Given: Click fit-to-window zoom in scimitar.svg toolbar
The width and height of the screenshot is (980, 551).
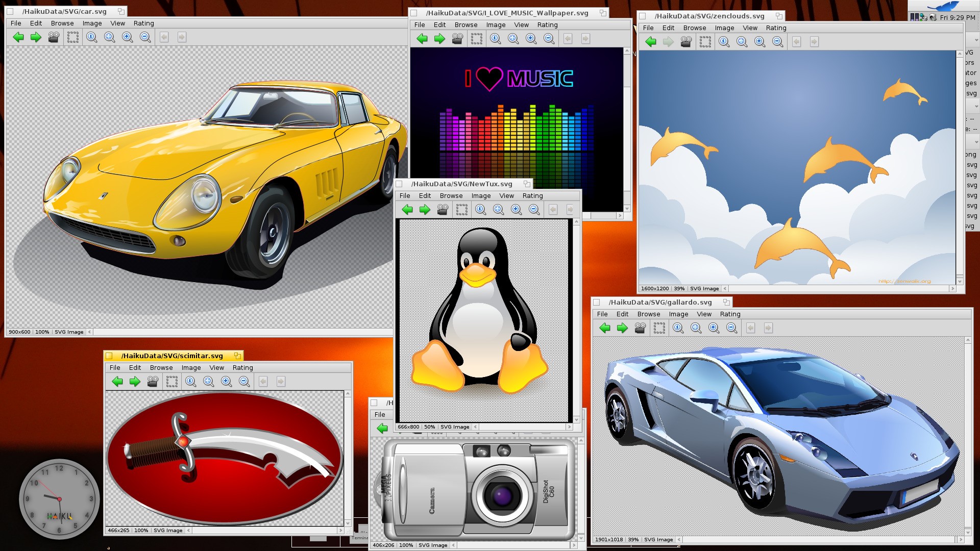Looking at the screenshot, I should pyautogui.click(x=208, y=382).
